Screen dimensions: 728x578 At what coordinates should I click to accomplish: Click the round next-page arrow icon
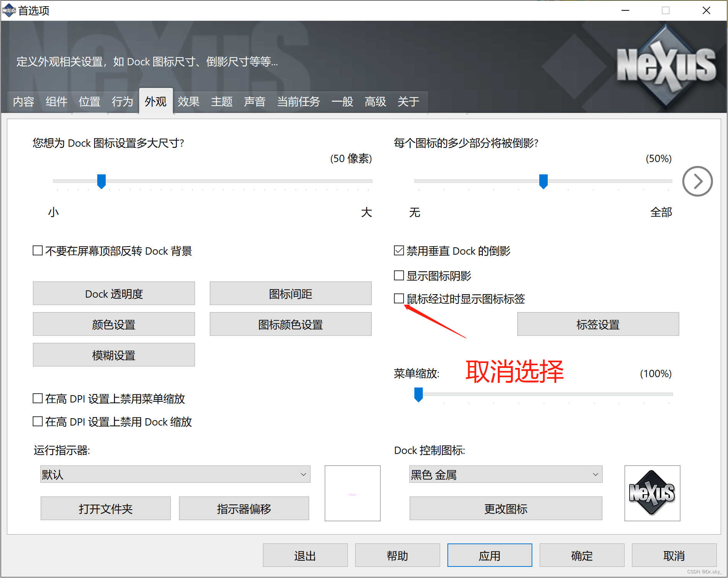click(x=697, y=181)
